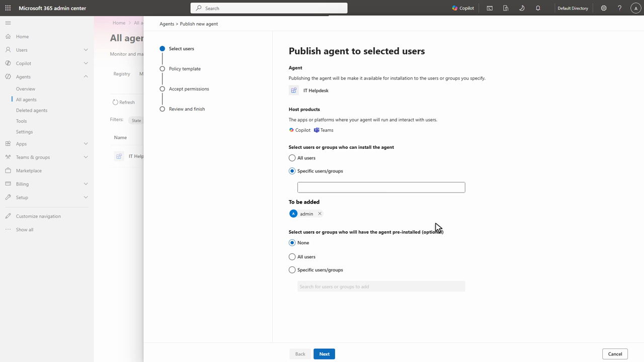Viewport: 644px width, 362px height.
Task: Go to Policy template step
Action: tap(185, 69)
